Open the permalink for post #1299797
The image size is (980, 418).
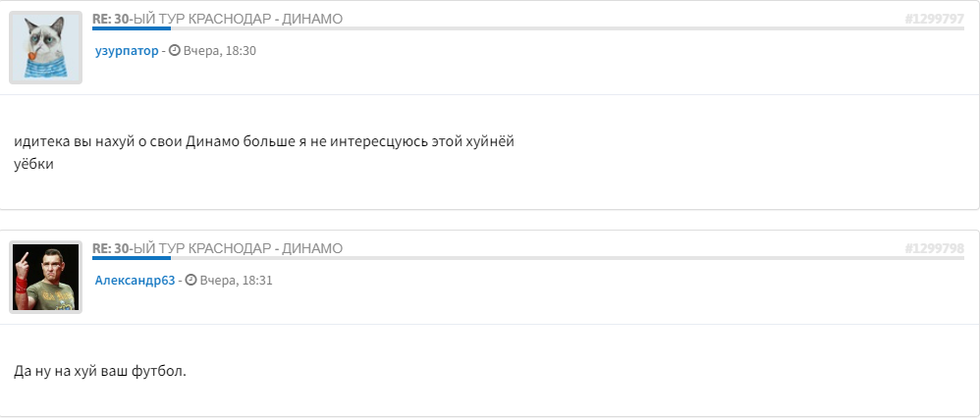coord(935,20)
